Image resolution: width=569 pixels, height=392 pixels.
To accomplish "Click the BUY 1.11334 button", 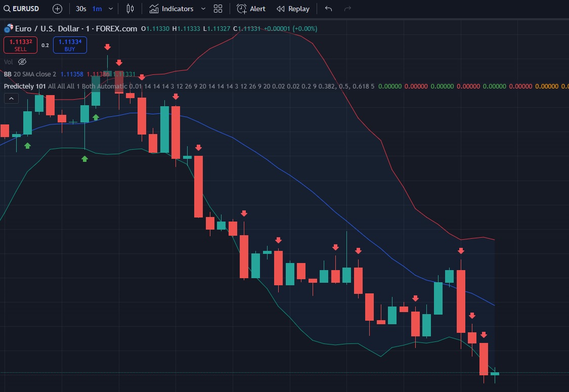I will click(x=70, y=45).
